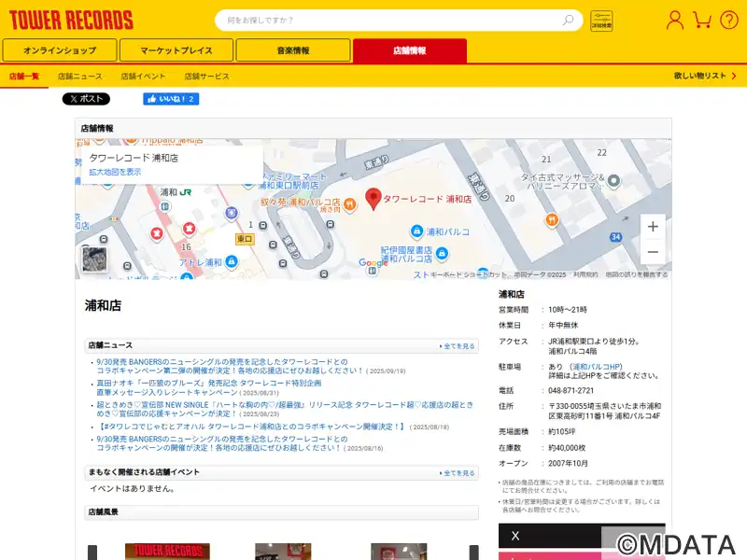
Task: Click the X ポスト share button
Action: pos(86,99)
